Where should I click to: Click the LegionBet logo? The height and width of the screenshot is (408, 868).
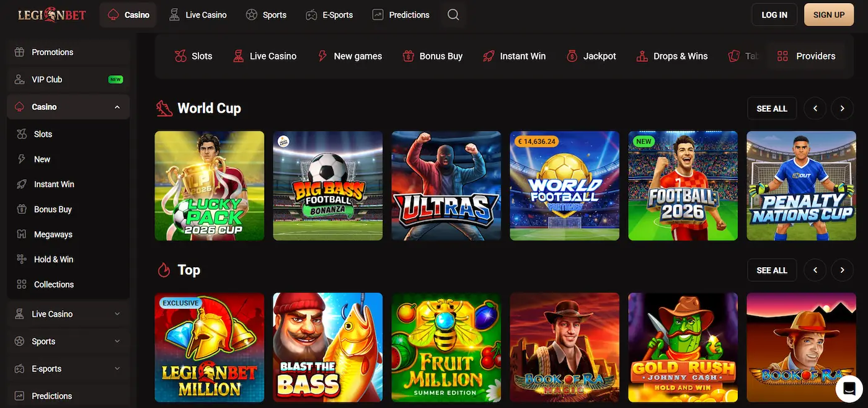tap(51, 15)
